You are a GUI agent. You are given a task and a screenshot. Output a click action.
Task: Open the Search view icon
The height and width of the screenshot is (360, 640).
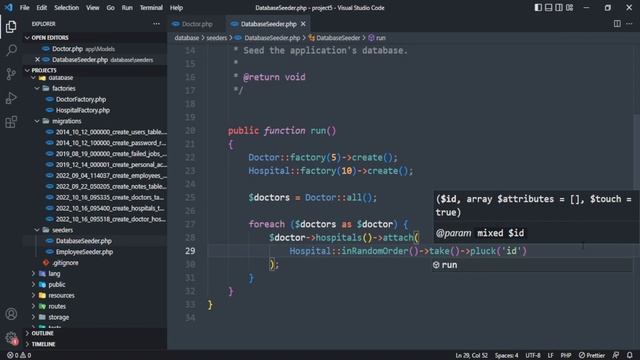click(11, 50)
